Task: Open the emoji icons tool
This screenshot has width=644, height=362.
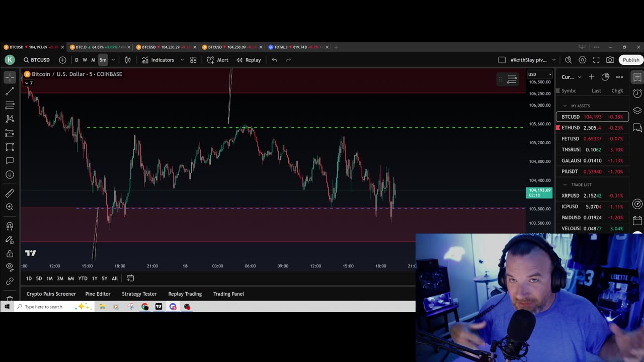Action: [10, 175]
